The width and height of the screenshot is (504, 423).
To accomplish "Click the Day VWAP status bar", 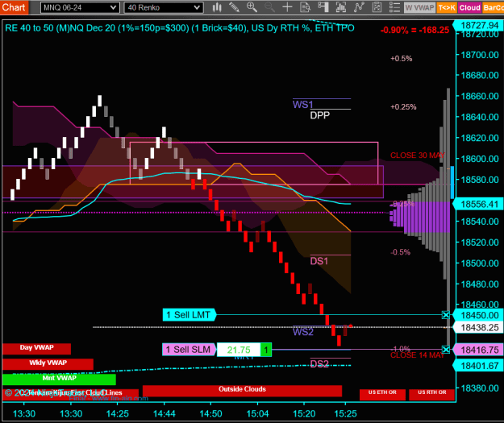I will [x=36, y=349].
